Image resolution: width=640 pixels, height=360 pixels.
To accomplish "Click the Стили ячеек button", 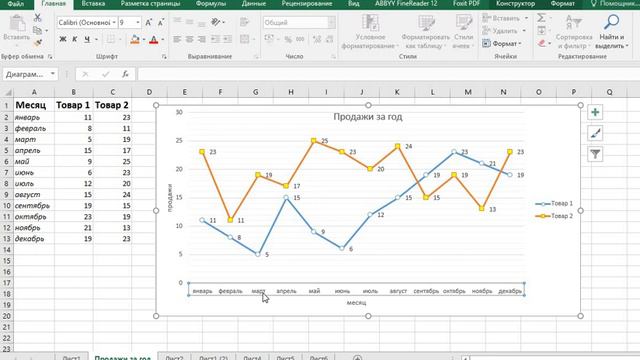I will point(463,32).
